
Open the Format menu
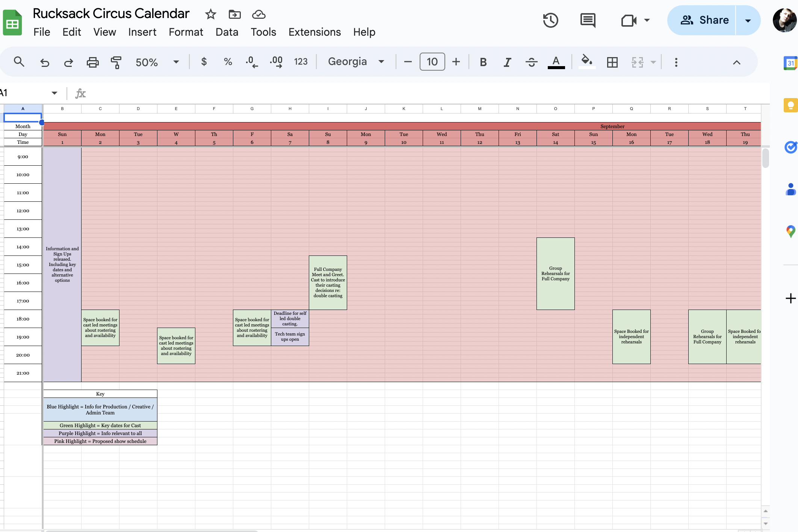point(186,32)
